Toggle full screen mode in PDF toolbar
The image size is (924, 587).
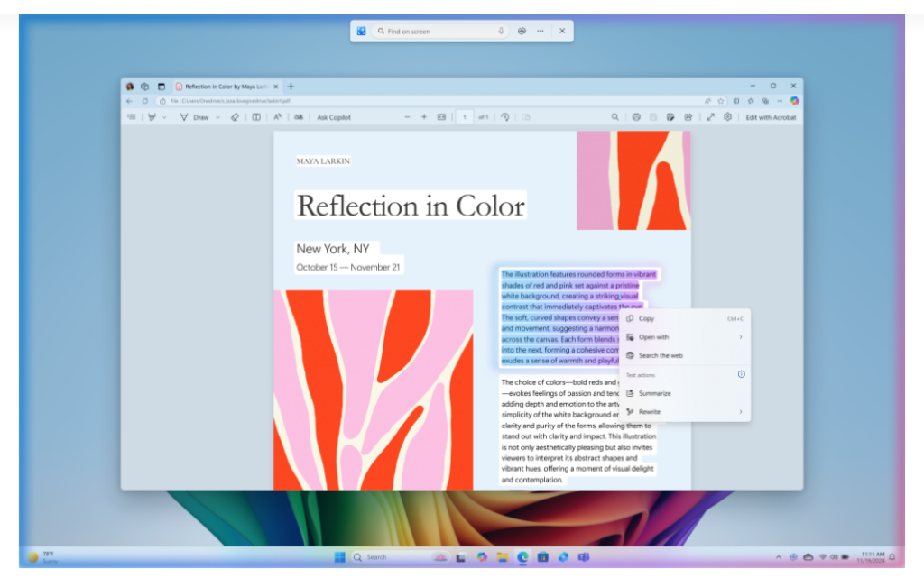[x=710, y=117]
